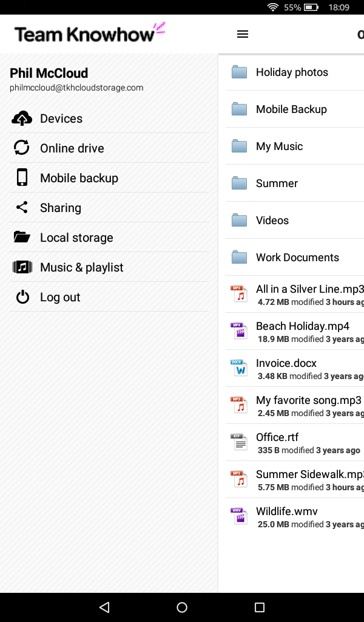
Task: Tap the Sharing icon
Action: pyautogui.click(x=22, y=207)
